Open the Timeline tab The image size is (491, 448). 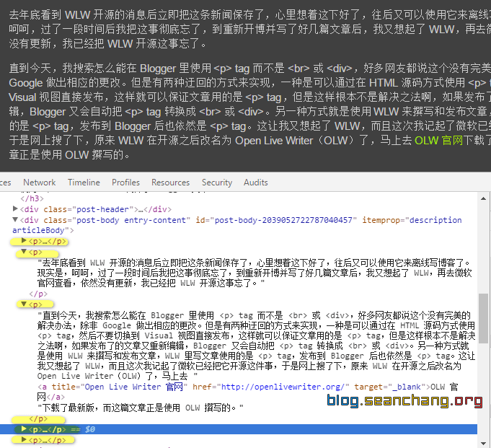tap(84, 183)
